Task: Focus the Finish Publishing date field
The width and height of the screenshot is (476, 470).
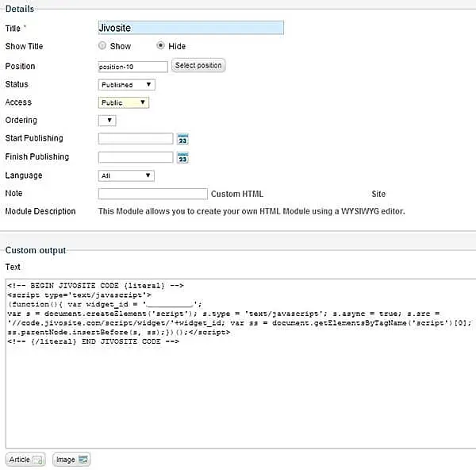Action: (x=135, y=157)
